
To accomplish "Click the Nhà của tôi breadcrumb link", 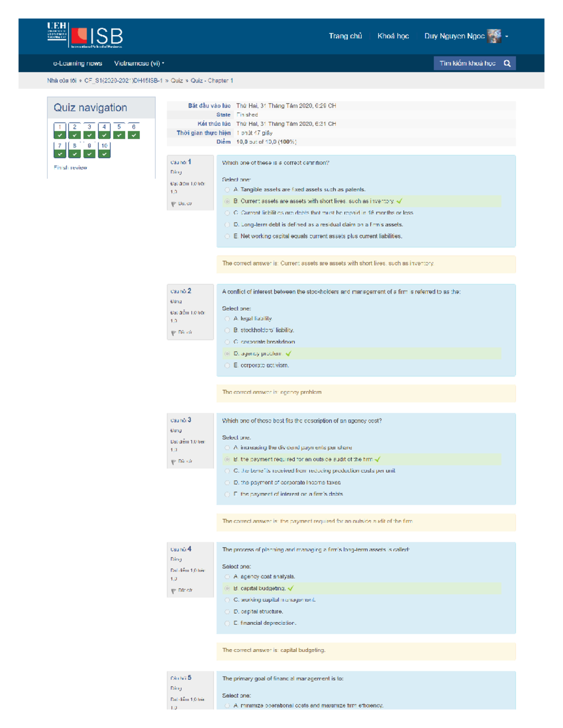I will click(61, 80).
